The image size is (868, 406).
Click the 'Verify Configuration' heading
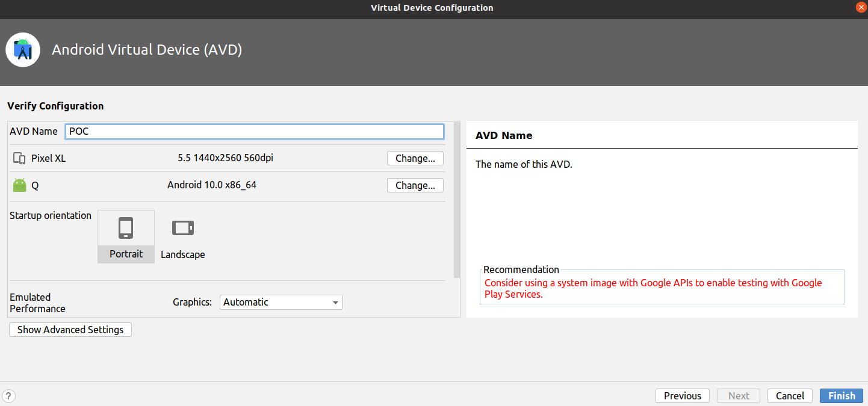(x=55, y=106)
